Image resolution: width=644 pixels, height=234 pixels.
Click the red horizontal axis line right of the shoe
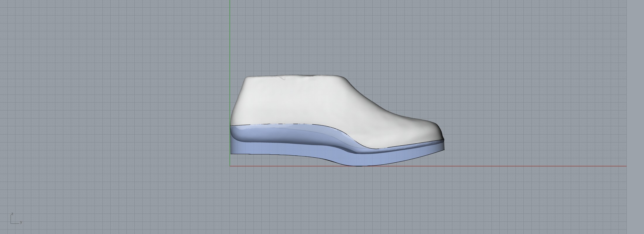point(527,166)
